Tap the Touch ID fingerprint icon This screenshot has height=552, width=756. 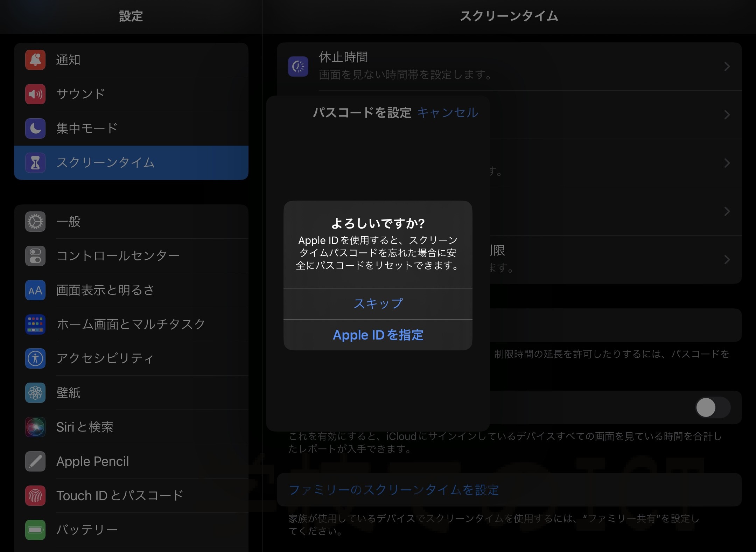click(35, 496)
